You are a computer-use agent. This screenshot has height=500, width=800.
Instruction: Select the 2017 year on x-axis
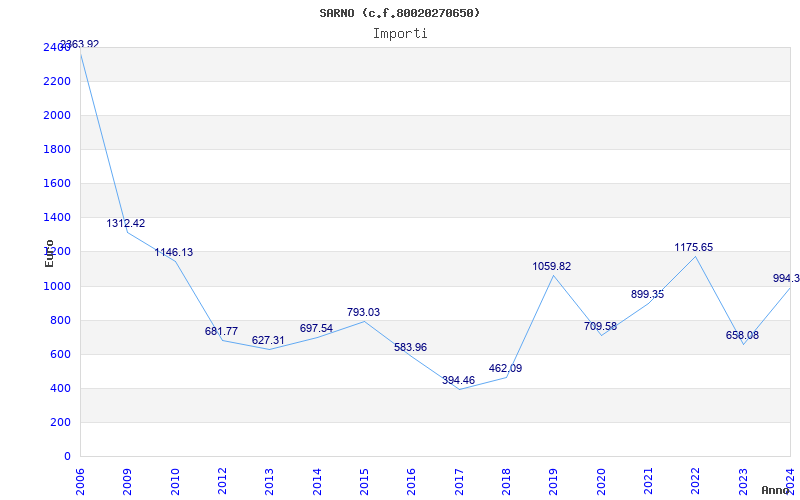459,481
